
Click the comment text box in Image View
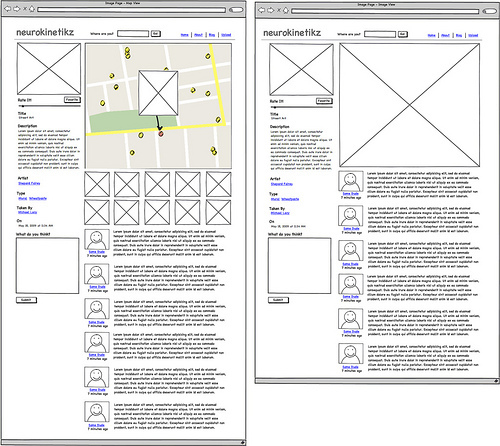(300, 266)
